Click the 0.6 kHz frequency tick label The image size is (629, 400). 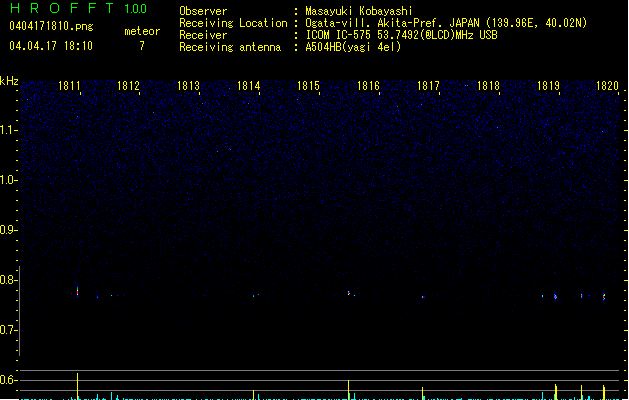click(8, 380)
